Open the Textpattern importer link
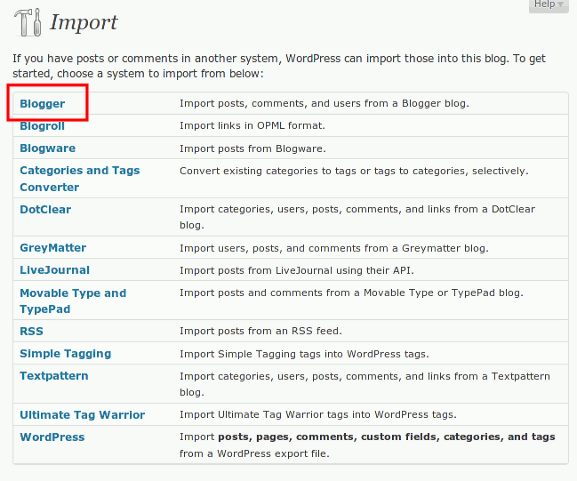 54,376
